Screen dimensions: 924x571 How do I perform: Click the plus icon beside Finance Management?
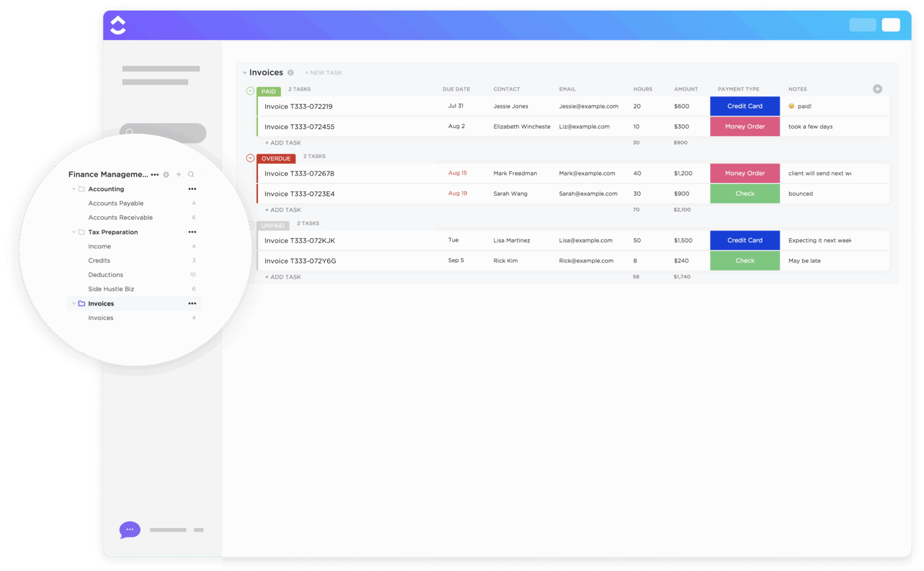tap(179, 174)
